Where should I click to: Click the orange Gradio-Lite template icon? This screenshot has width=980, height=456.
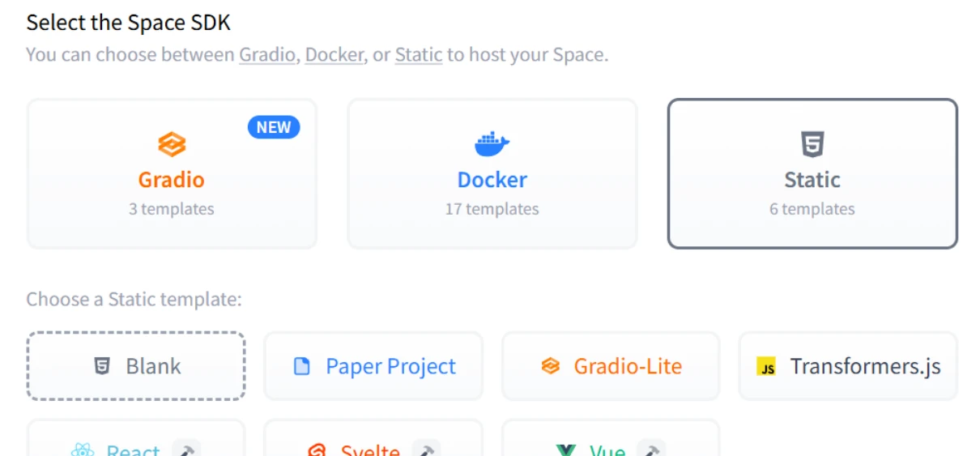(551, 367)
